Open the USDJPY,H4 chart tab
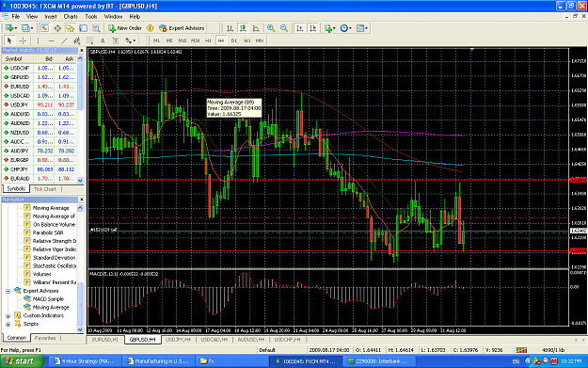 (178, 340)
